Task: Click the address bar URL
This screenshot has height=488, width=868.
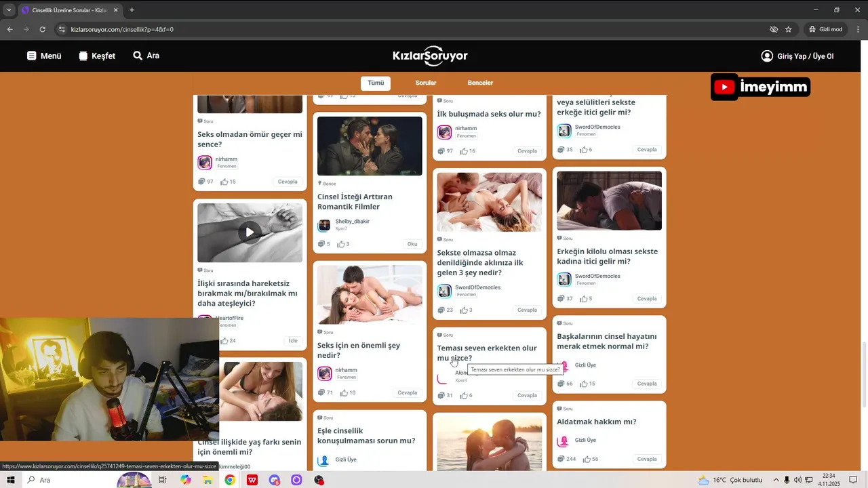Action: [122, 29]
